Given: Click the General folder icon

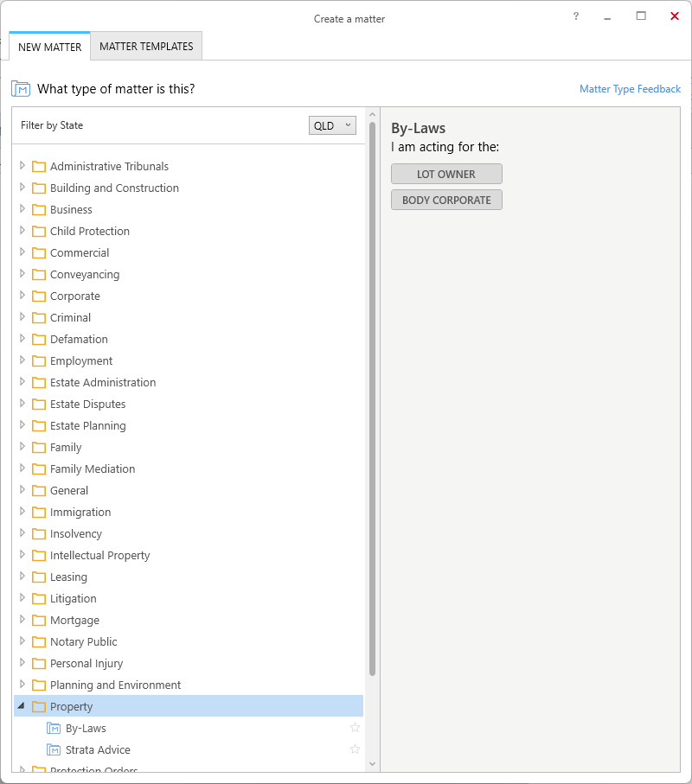Looking at the screenshot, I should click(39, 490).
